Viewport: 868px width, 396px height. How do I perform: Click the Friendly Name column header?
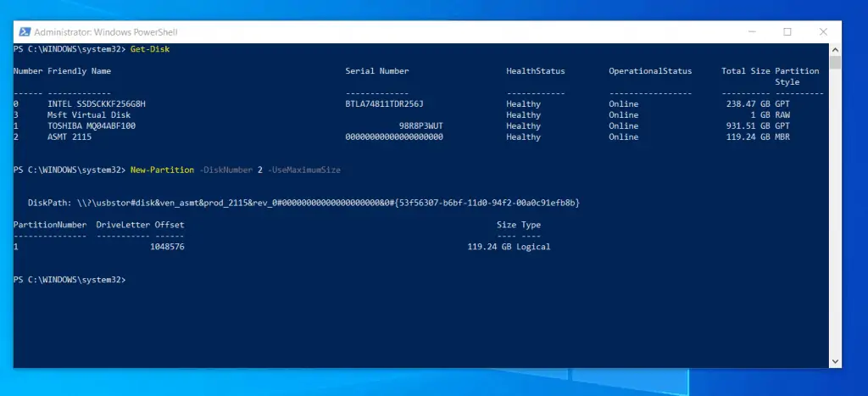[x=79, y=71]
